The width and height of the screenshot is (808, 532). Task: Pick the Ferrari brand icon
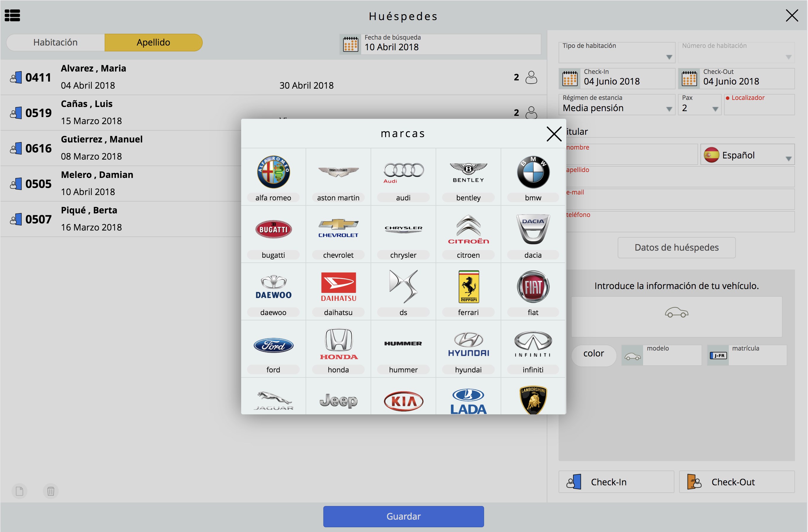pyautogui.click(x=468, y=286)
